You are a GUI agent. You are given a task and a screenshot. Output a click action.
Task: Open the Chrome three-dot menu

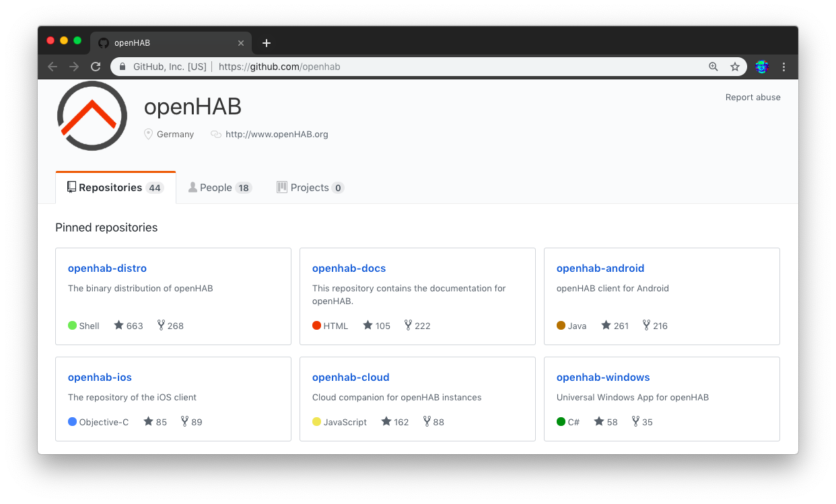(783, 67)
